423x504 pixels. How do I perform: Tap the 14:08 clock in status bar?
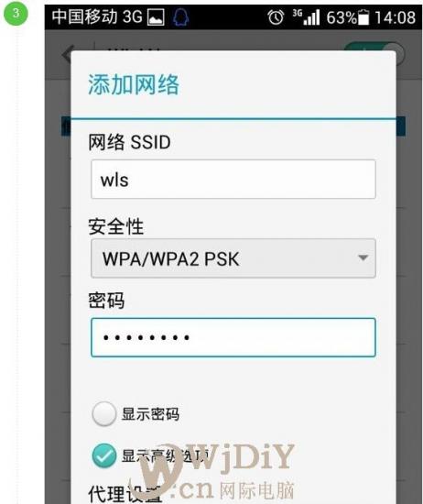396,17
